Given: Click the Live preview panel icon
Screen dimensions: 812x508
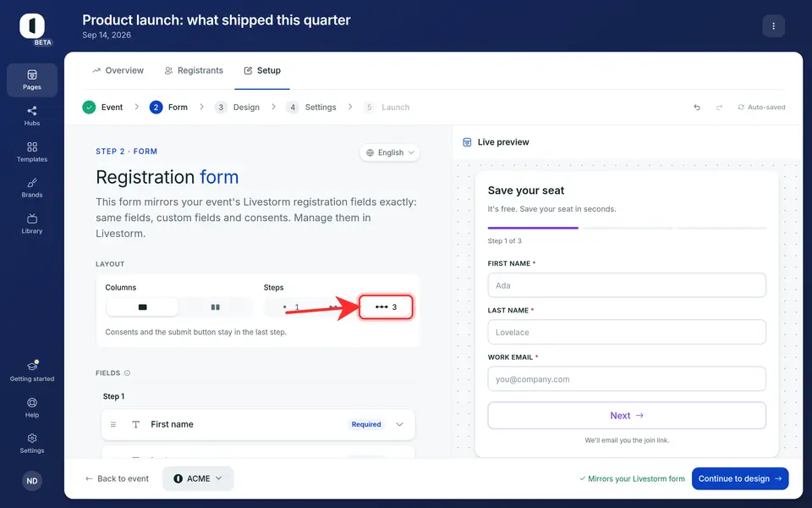Looking at the screenshot, I should pyautogui.click(x=467, y=142).
